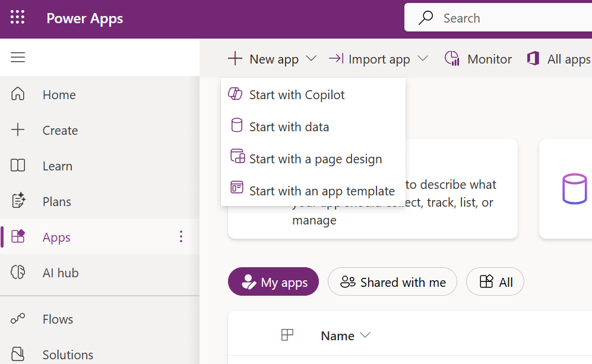Click the Solutions icon in sidebar
The width and height of the screenshot is (592, 364).
(18, 354)
